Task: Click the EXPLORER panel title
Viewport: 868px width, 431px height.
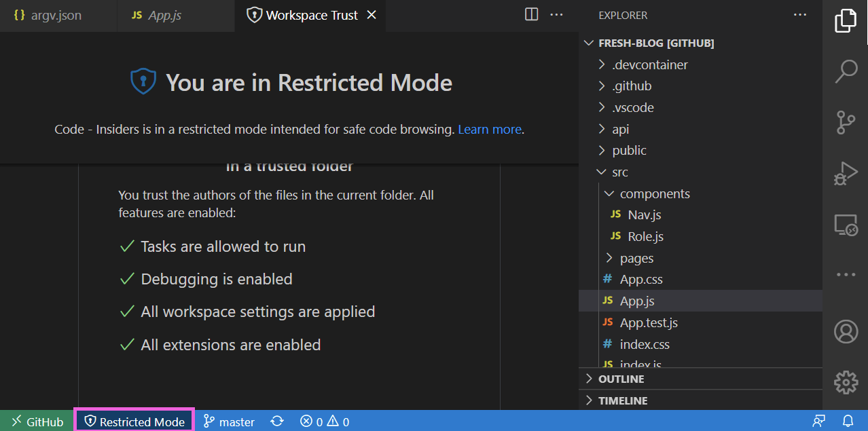Action: (623, 15)
